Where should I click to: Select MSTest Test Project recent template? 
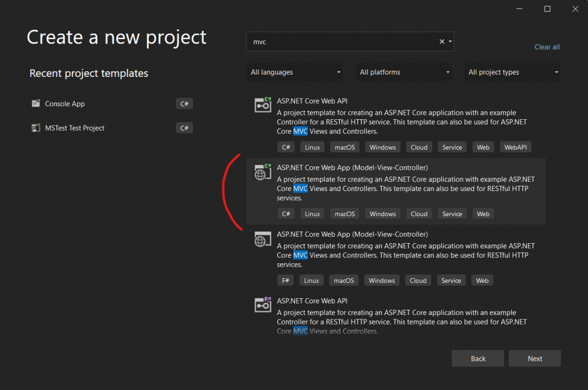click(75, 128)
